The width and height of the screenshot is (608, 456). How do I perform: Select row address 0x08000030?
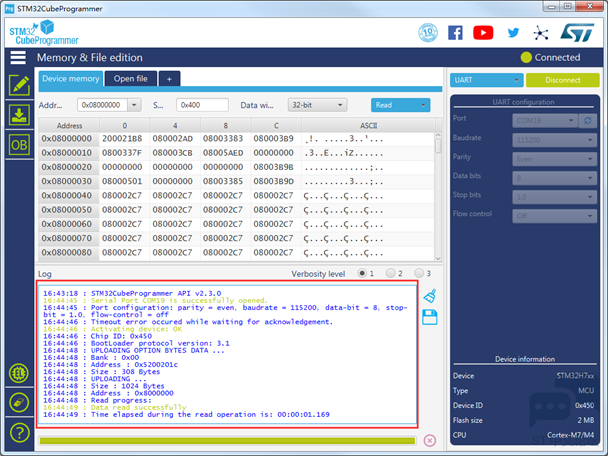pos(69,181)
